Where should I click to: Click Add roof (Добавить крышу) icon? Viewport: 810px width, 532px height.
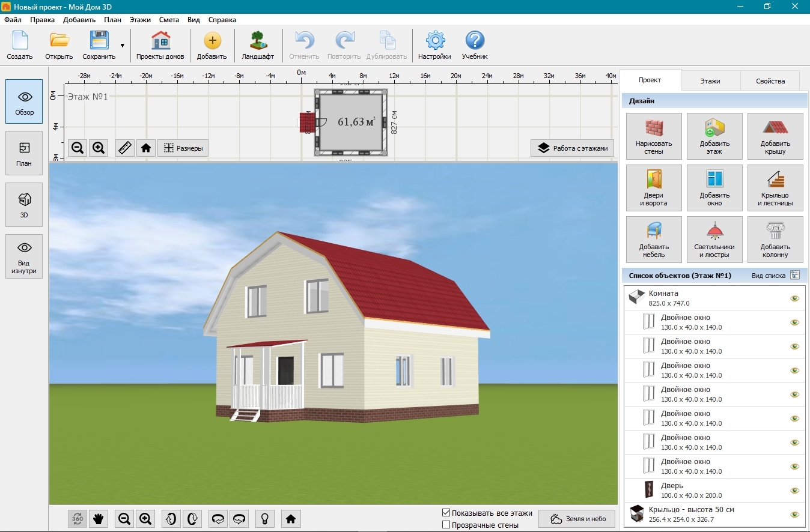pyautogui.click(x=775, y=136)
